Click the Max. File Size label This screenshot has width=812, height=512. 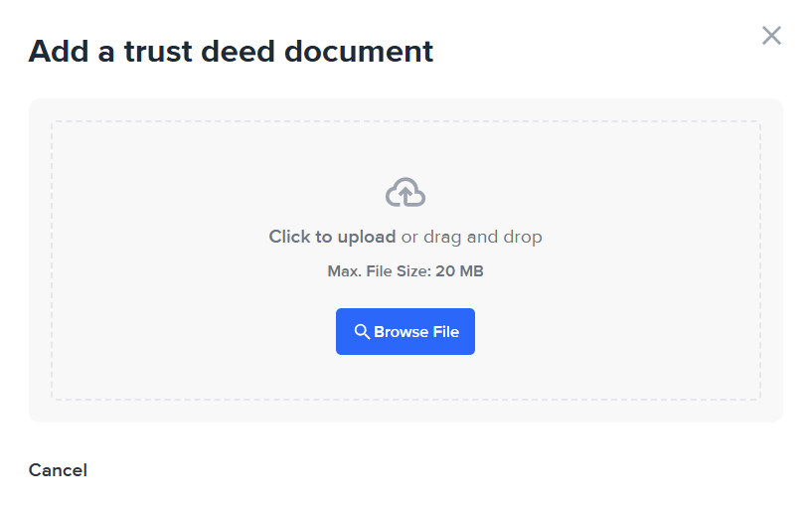379,271
